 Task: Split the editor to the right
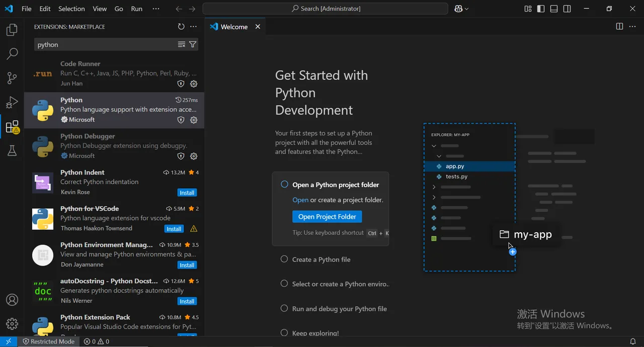(619, 27)
